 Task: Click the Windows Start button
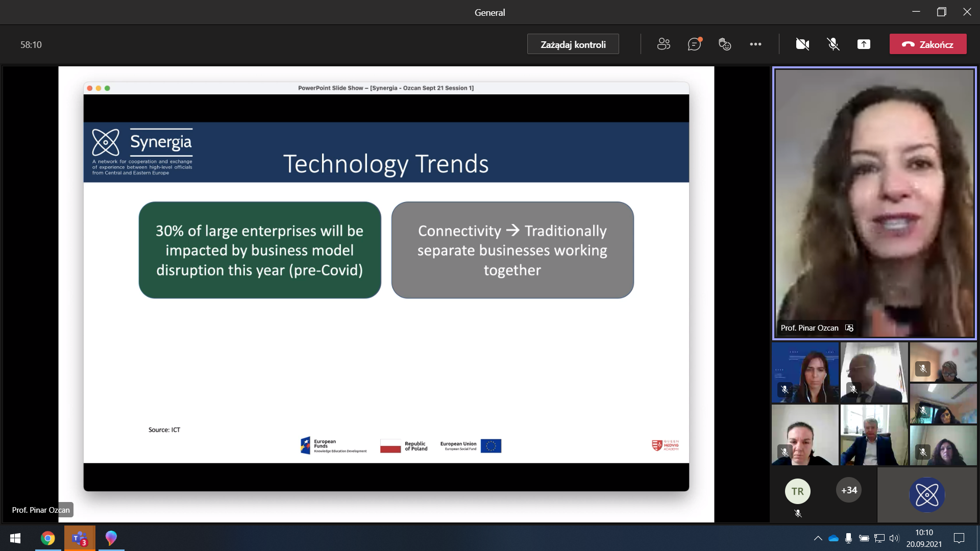coord(15,538)
